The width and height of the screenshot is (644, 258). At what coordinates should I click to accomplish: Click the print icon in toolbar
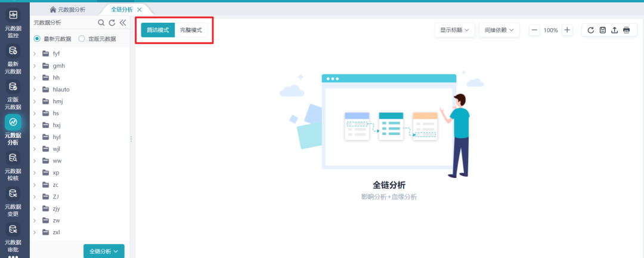click(x=626, y=30)
